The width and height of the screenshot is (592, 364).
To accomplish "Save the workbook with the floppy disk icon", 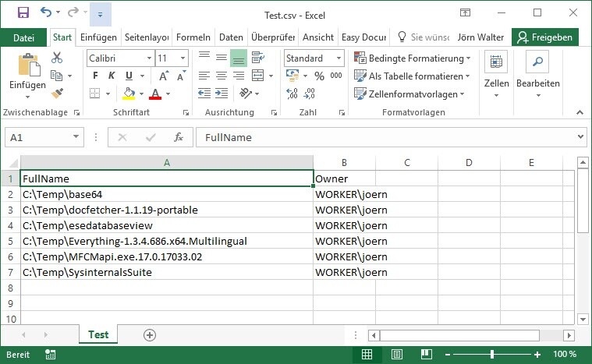I will [x=23, y=13].
